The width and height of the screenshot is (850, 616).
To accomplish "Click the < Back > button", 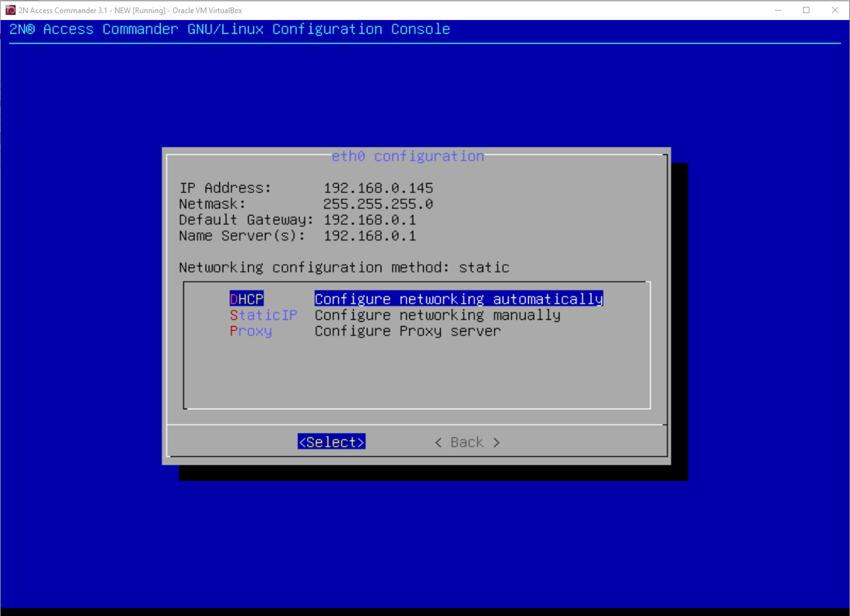I will [467, 442].
